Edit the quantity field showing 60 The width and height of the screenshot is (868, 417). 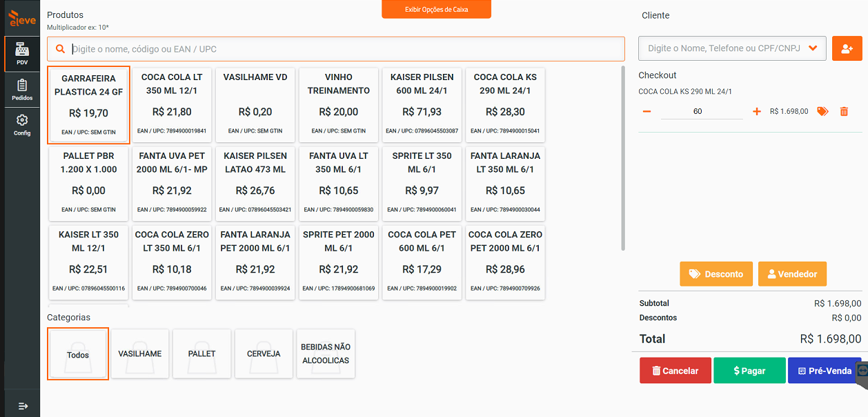702,111
